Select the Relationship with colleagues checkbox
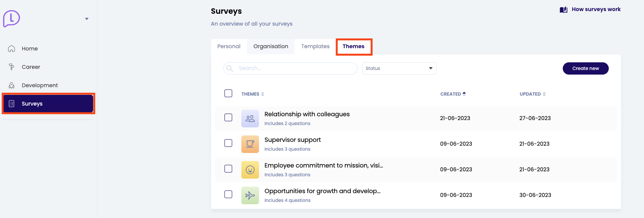Viewport: 644px width, 218px height. (228, 117)
